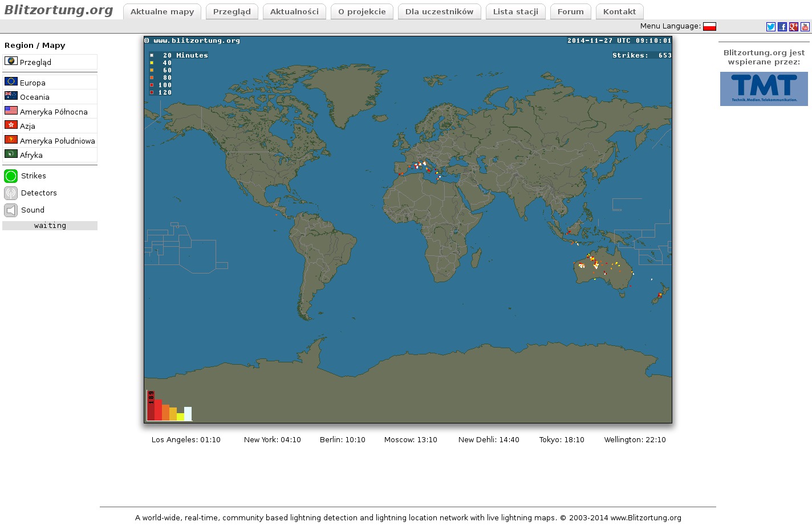Open the Facebook social icon
Viewport: 812px width, 530px height.
(782, 27)
